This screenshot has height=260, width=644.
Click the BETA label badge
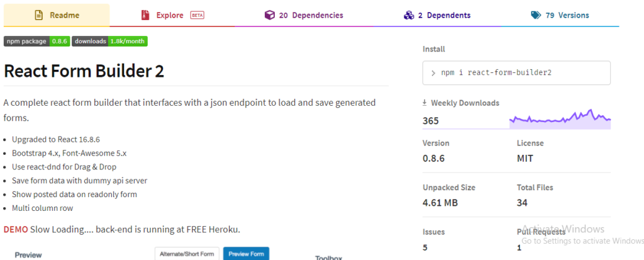point(197,15)
